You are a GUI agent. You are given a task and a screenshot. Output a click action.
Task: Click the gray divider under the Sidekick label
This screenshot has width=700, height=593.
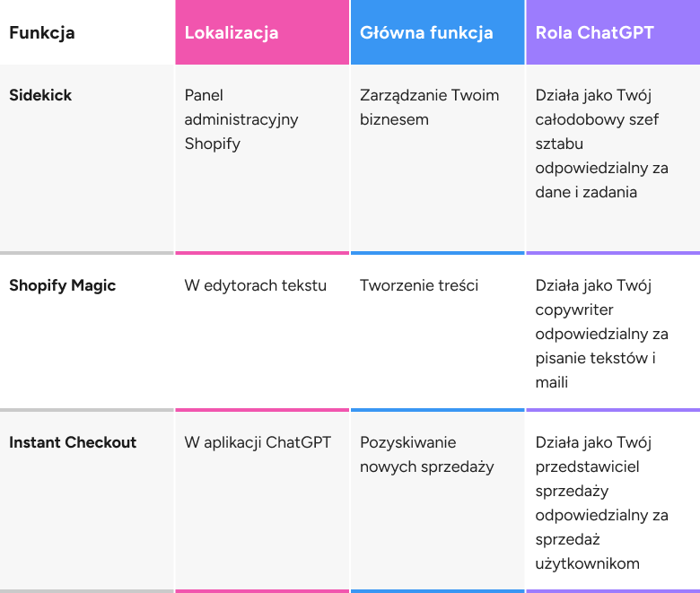pyautogui.click(x=87, y=253)
